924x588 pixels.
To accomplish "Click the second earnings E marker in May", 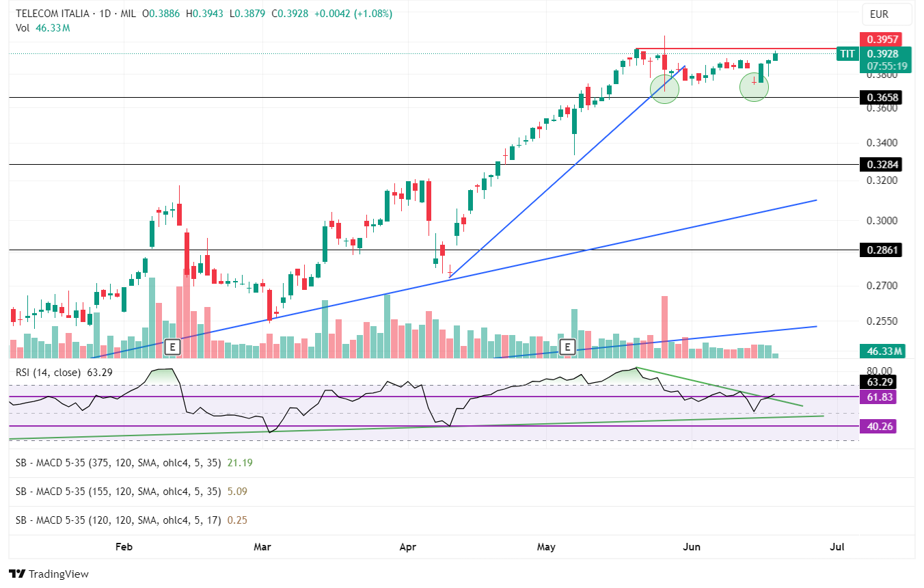I will click(567, 347).
